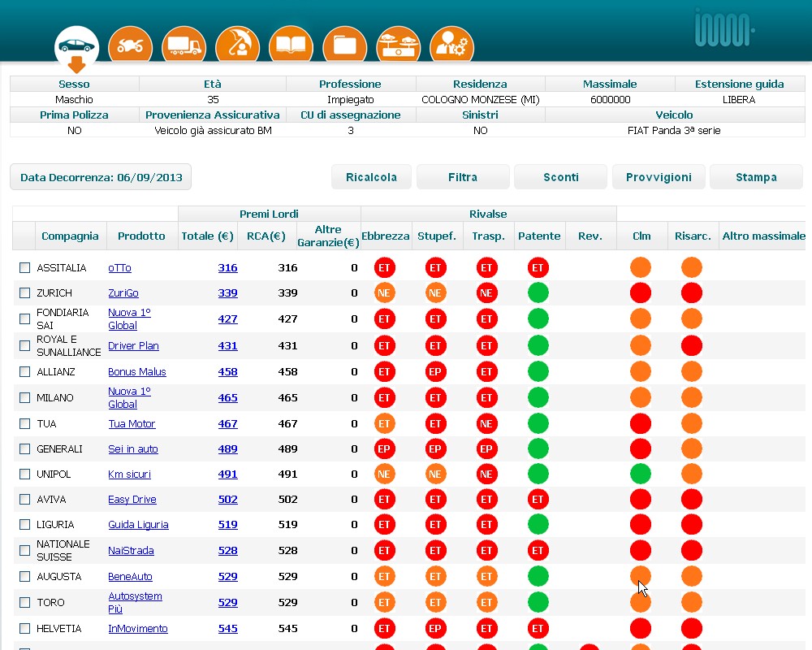Viewport: 812px width, 650px height.
Task: Click TUA's Trasp. NE indicator
Action: [486, 423]
